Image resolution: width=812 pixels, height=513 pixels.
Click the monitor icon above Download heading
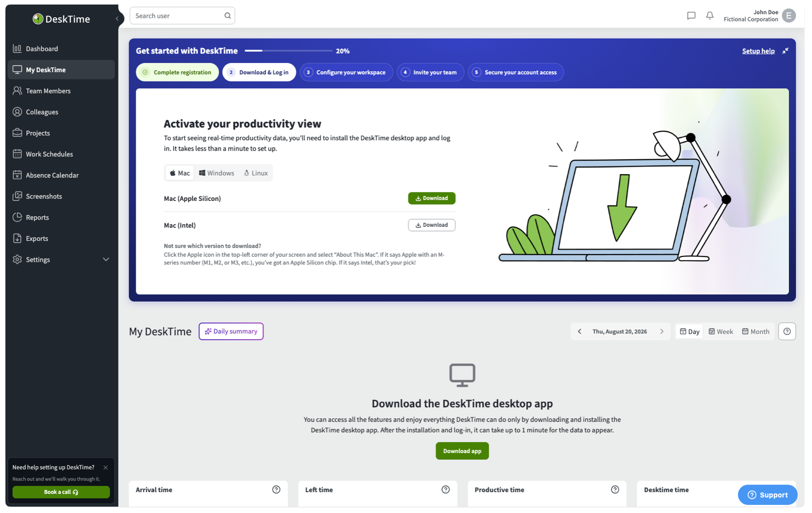462,375
